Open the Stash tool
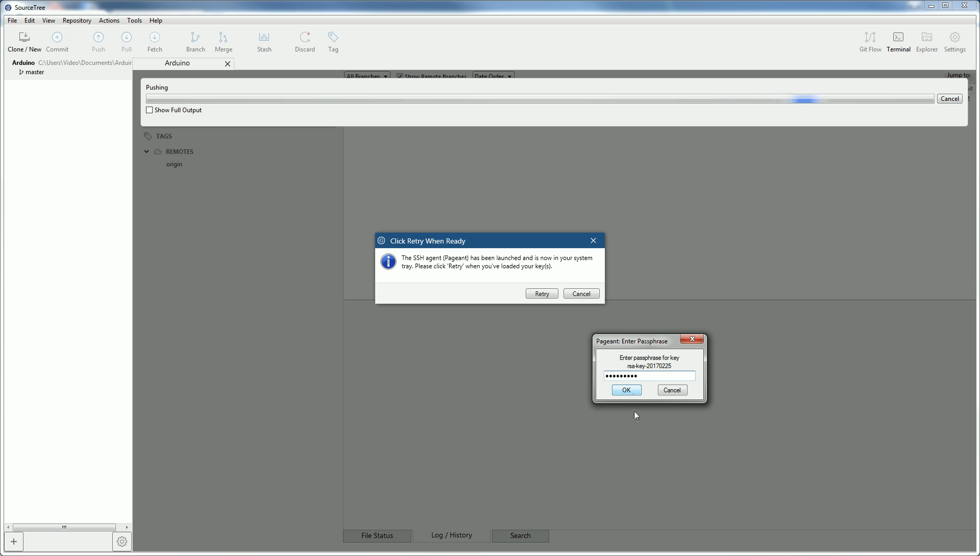This screenshot has height=556, width=980. (264, 42)
